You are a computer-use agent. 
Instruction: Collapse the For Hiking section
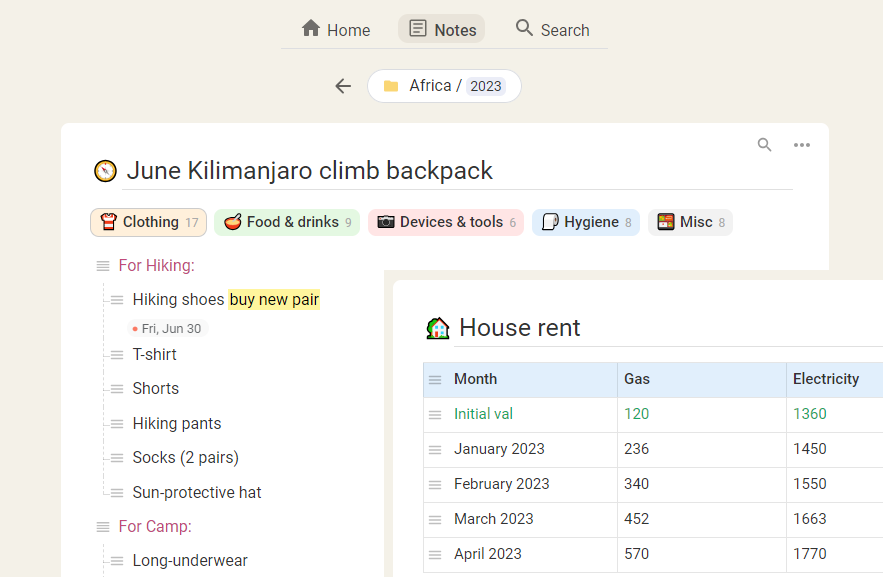(103, 266)
